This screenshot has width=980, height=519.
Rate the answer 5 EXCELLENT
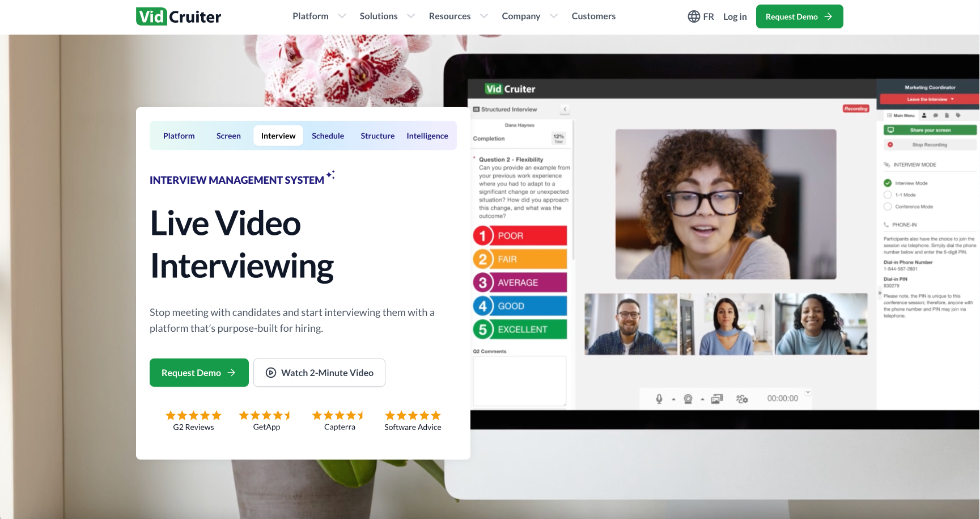coord(520,330)
